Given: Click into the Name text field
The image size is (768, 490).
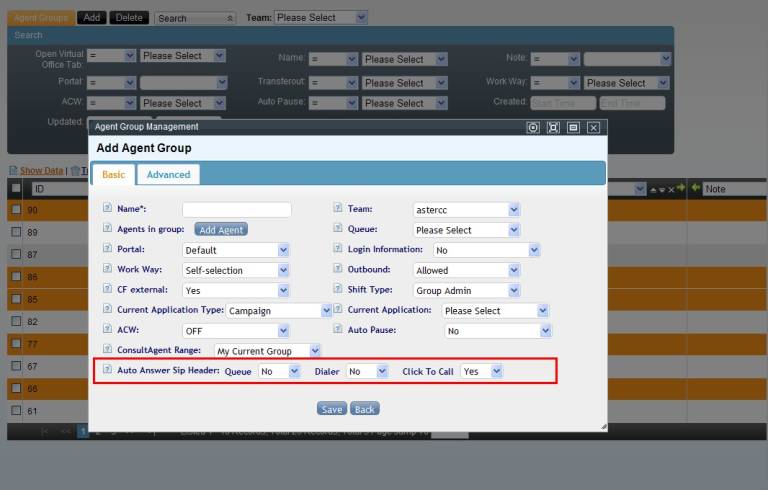Looking at the screenshot, I should click(237, 209).
